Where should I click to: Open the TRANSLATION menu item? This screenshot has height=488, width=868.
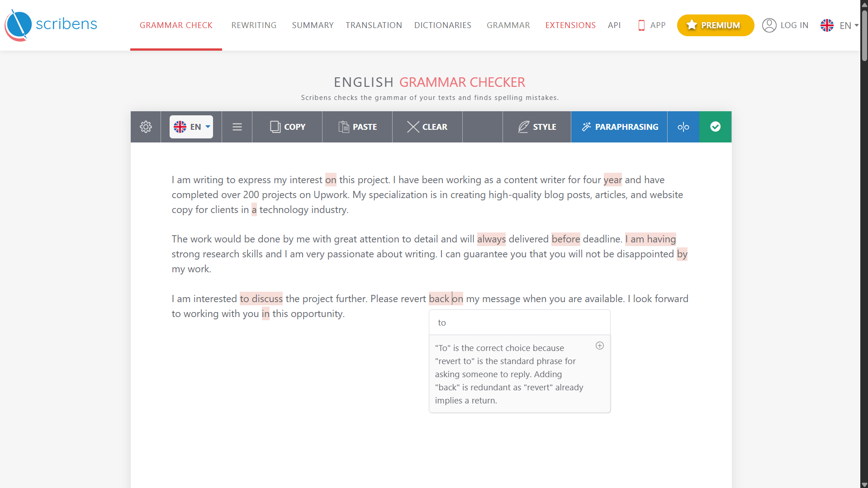pyautogui.click(x=374, y=25)
